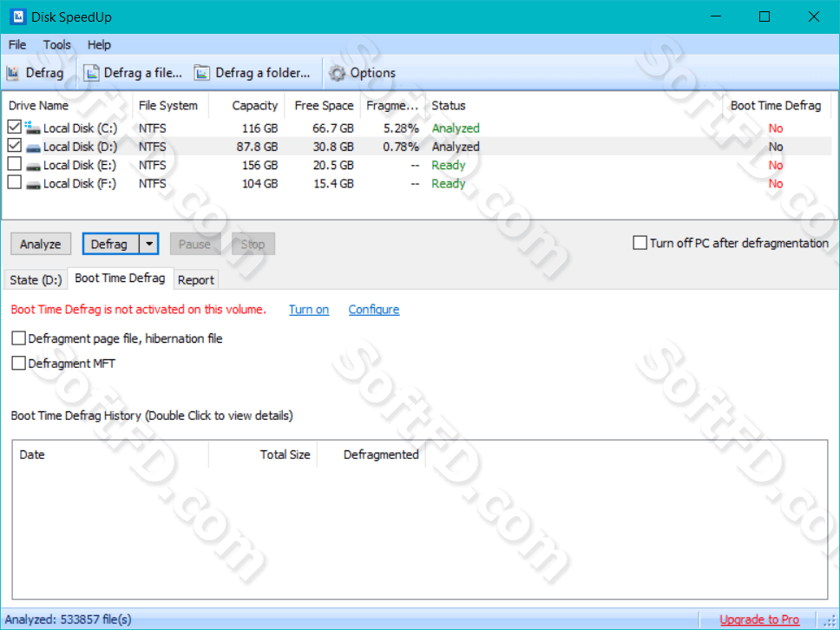Click the Local Disk (D:) drive icon

[33, 148]
